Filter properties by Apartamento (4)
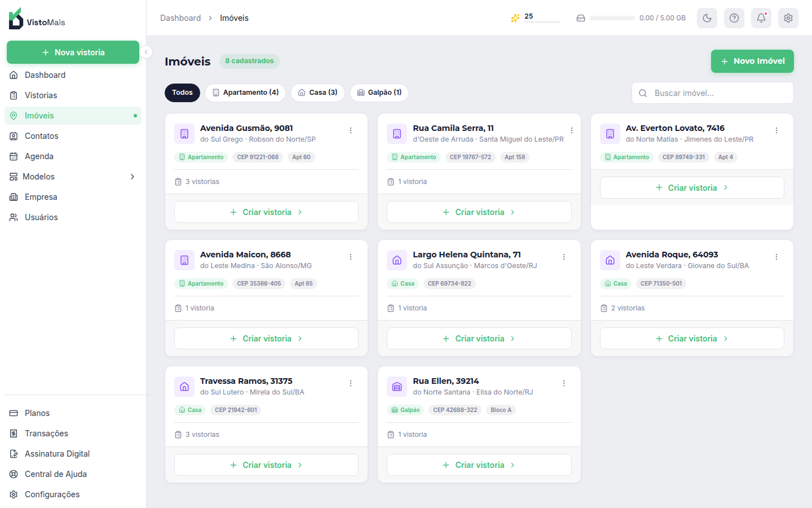The height and width of the screenshot is (508, 812). coord(245,93)
